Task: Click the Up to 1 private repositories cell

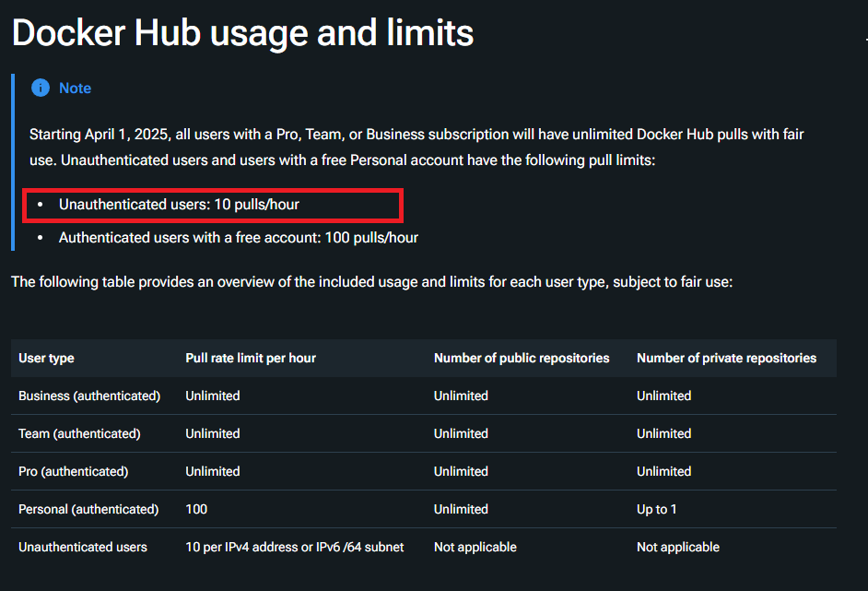Action: click(657, 509)
